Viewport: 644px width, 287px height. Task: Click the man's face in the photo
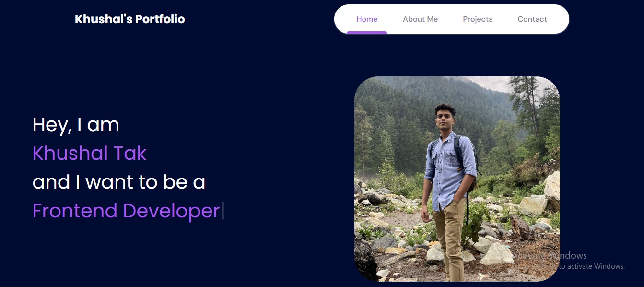[445, 120]
